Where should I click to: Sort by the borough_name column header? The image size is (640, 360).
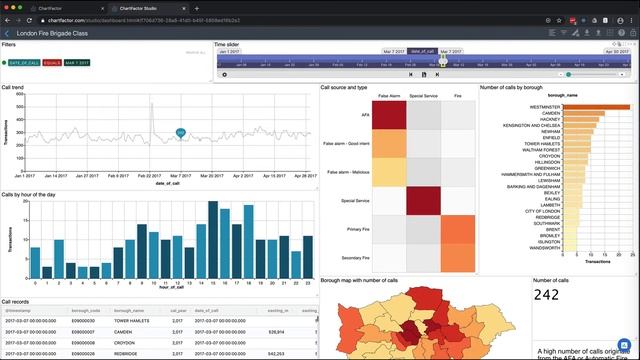129,311
